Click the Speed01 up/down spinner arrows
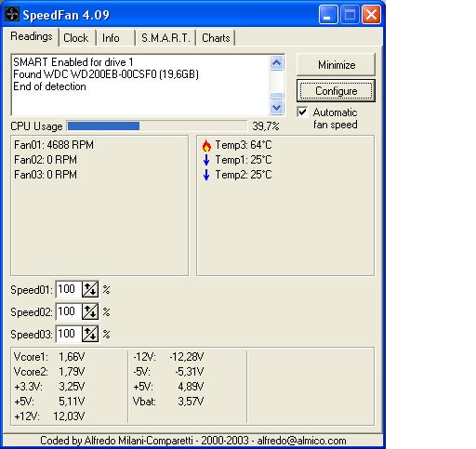 90,289
